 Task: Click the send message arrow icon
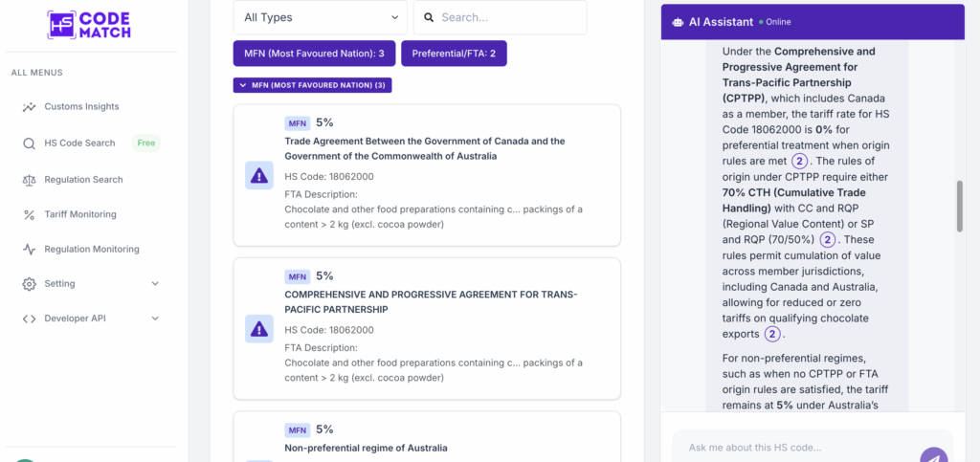(933, 456)
